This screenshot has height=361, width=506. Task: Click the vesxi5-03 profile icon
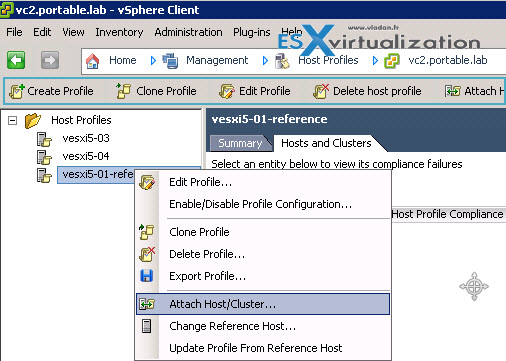pos(44,139)
